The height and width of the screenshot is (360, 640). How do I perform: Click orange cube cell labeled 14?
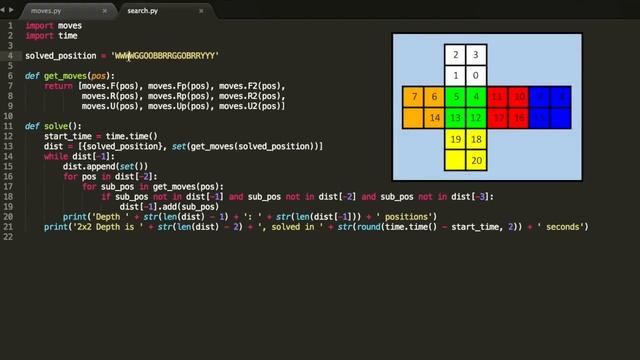click(x=434, y=118)
